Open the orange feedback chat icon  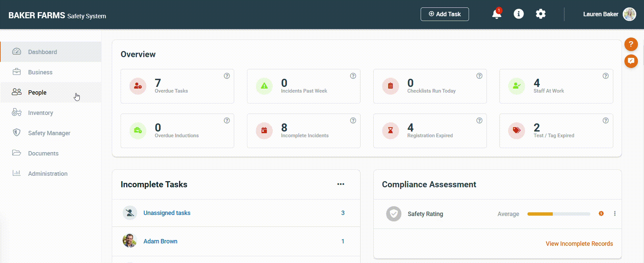(630, 61)
